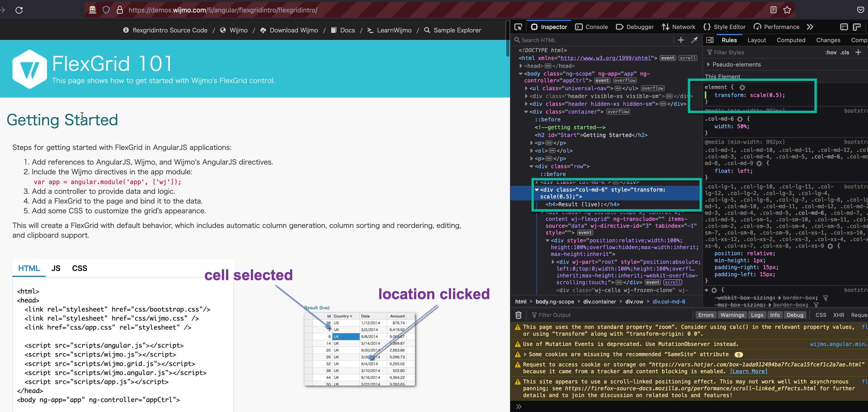The image size is (868, 412).
Task: Click the overflow badge on div container
Action: coord(618,112)
